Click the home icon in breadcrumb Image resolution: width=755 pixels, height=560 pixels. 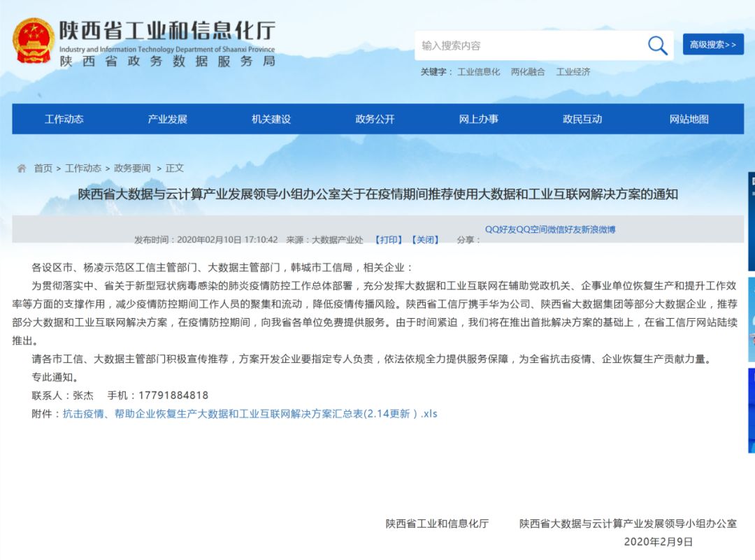(22, 168)
